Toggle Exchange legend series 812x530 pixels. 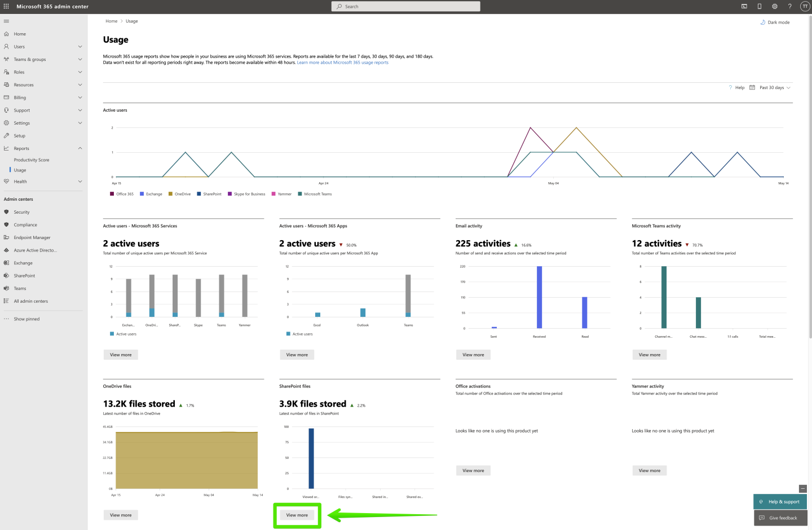[x=151, y=194]
